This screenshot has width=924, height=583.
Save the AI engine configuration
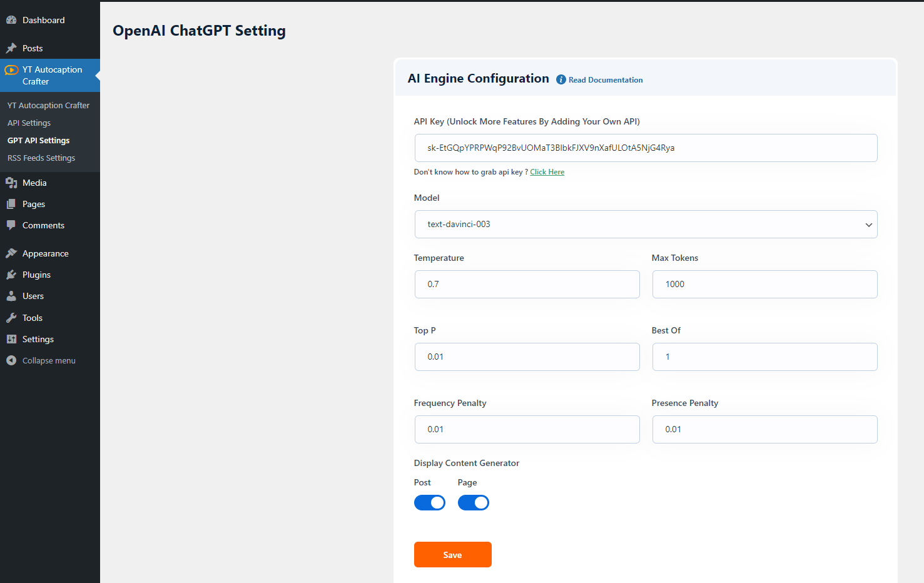tap(453, 555)
